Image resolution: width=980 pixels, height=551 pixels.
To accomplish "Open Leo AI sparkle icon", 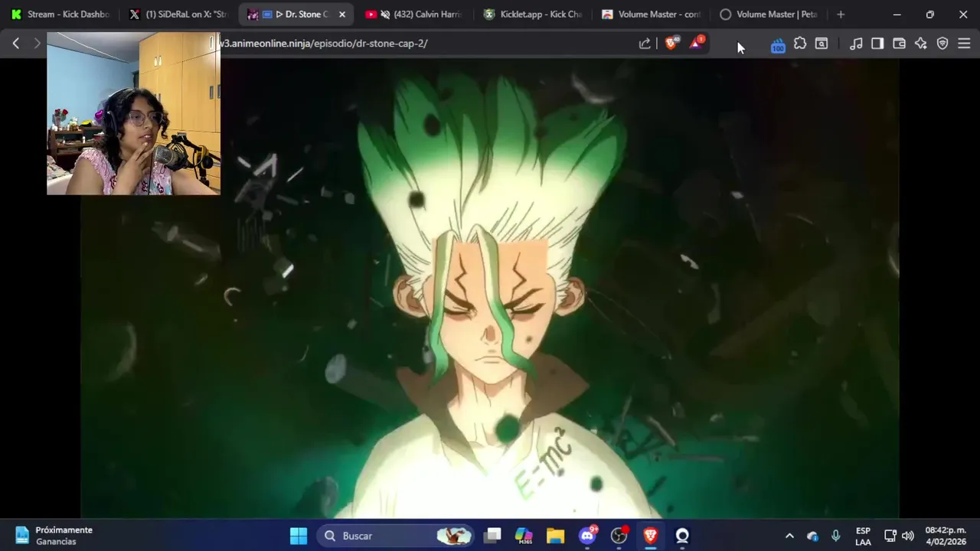I will (x=920, y=44).
